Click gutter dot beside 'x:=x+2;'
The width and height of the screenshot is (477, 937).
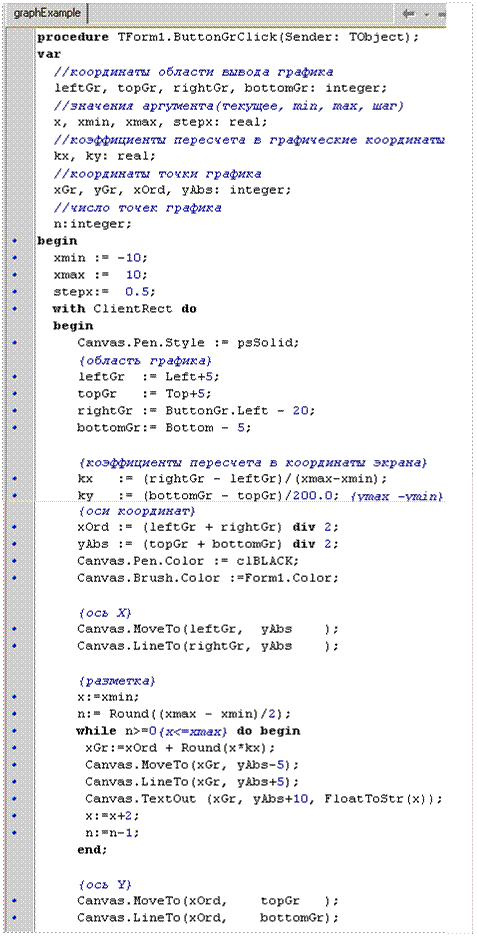pyautogui.click(x=14, y=816)
